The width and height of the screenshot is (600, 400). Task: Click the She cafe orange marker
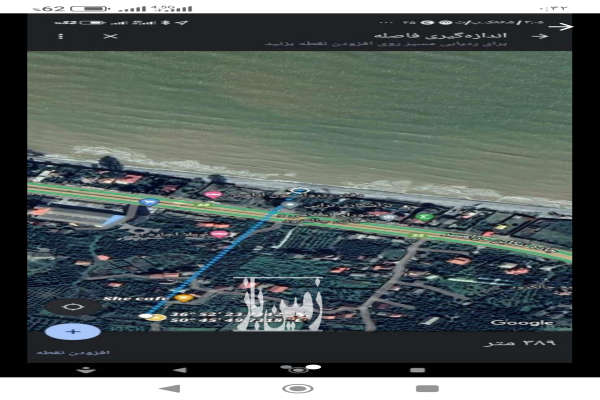(x=184, y=297)
